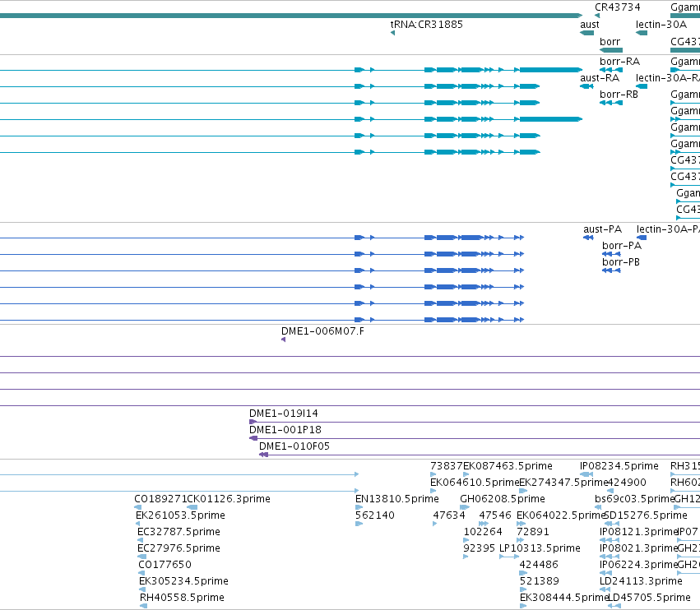The image size is (700, 610).
Task: Click the borr-RB transcript label
Action: tap(619, 95)
